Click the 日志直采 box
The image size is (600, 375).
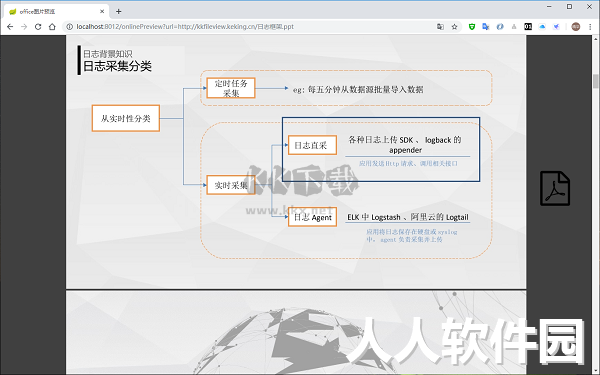click(x=312, y=145)
